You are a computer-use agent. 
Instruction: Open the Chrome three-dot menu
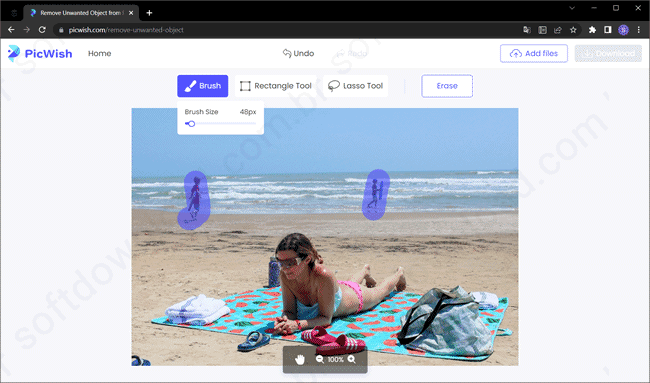pyautogui.click(x=639, y=30)
